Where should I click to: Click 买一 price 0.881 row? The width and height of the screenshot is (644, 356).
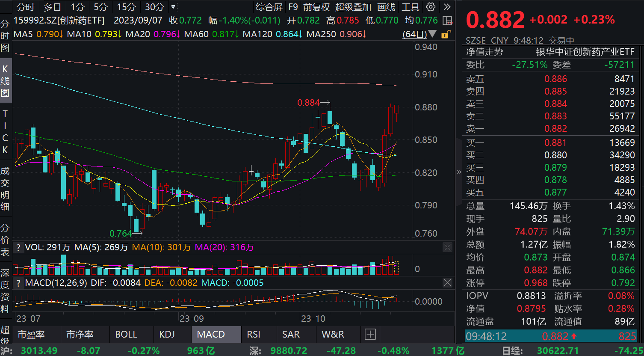pos(550,142)
